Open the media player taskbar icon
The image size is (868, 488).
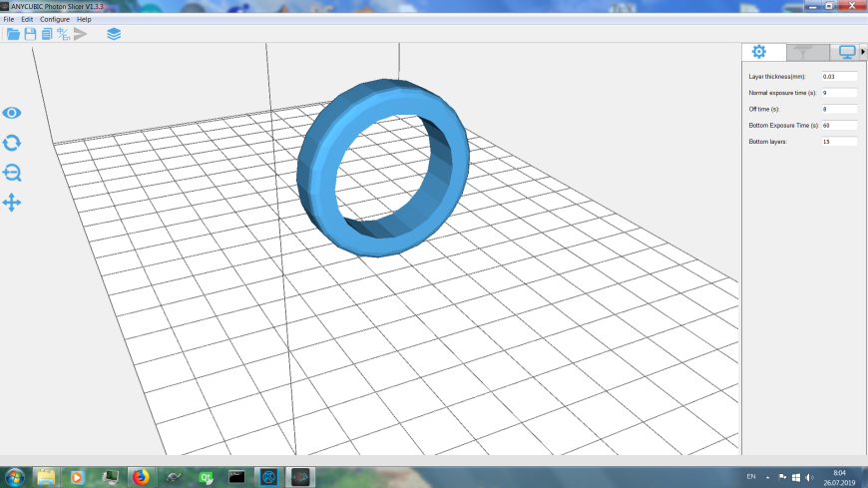point(77,477)
